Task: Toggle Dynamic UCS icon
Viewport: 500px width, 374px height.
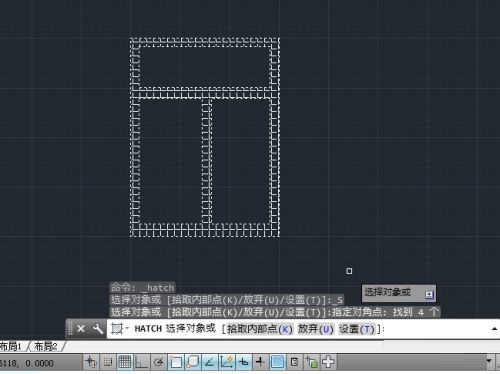Action: pos(227,362)
